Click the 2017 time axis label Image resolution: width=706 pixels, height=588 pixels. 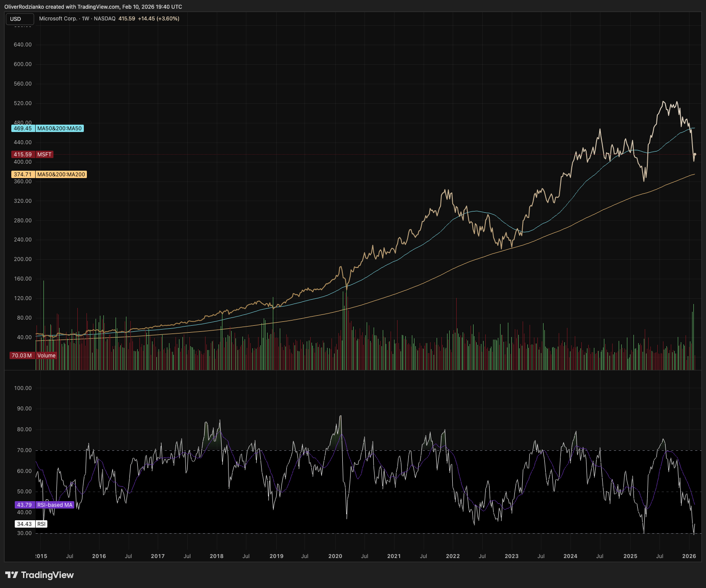coord(158,556)
